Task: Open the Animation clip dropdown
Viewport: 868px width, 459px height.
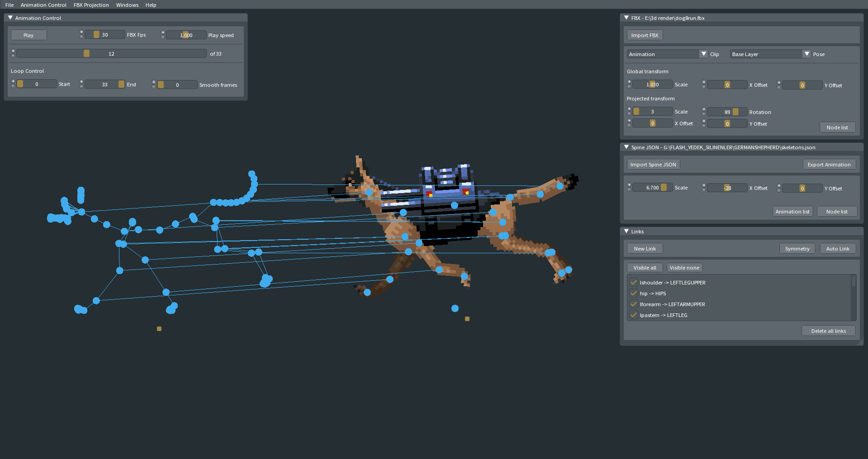Action: tap(703, 54)
